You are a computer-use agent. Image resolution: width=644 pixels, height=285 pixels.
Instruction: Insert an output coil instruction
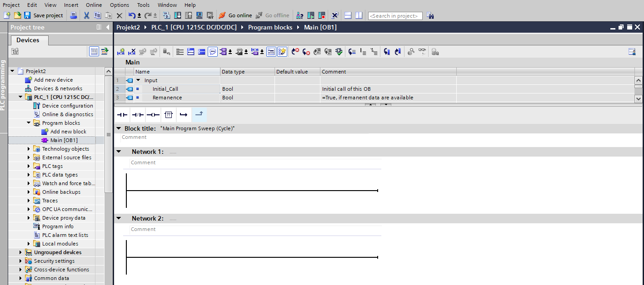pos(153,115)
